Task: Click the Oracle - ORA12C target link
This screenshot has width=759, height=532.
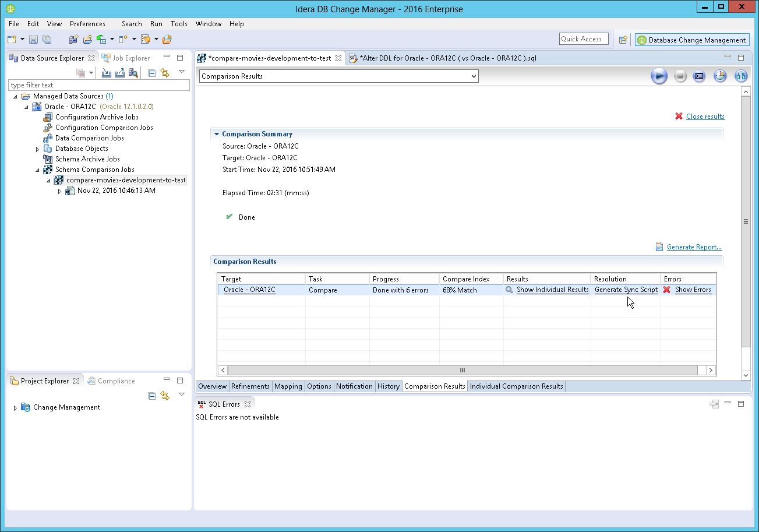Action: tap(249, 290)
